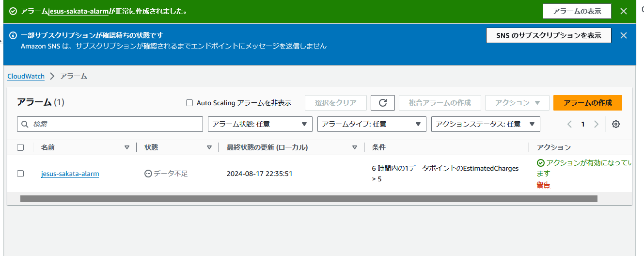The height and width of the screenshot is (256, 644).
Task: Sort by 状態 column sort arrow
Action: click(x=209, y=147)
